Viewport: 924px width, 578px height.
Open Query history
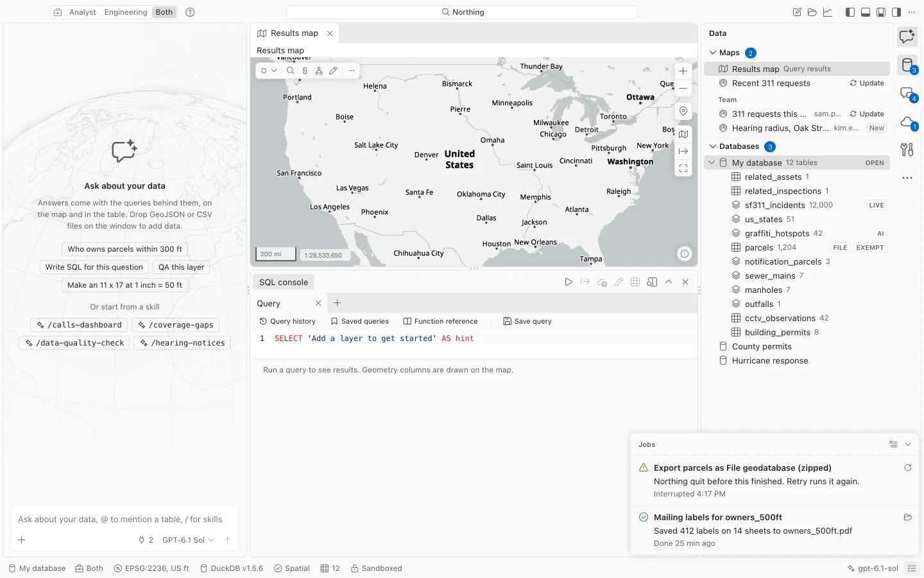287,321
